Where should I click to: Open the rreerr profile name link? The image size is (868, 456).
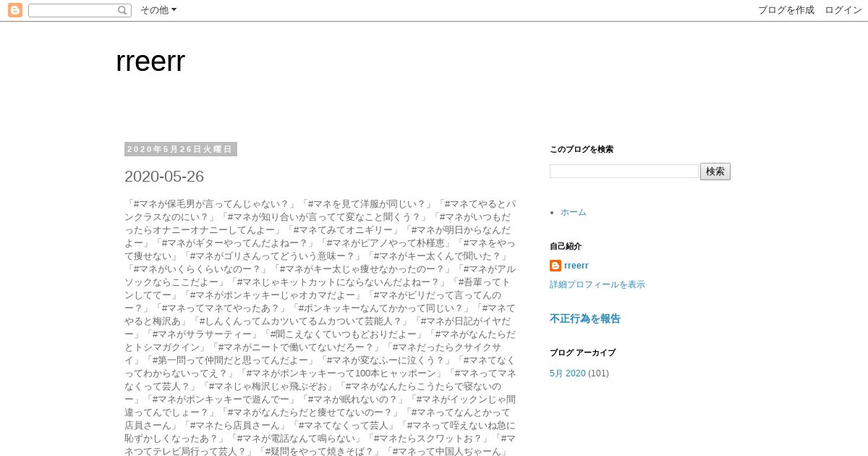tap(576, 266)
